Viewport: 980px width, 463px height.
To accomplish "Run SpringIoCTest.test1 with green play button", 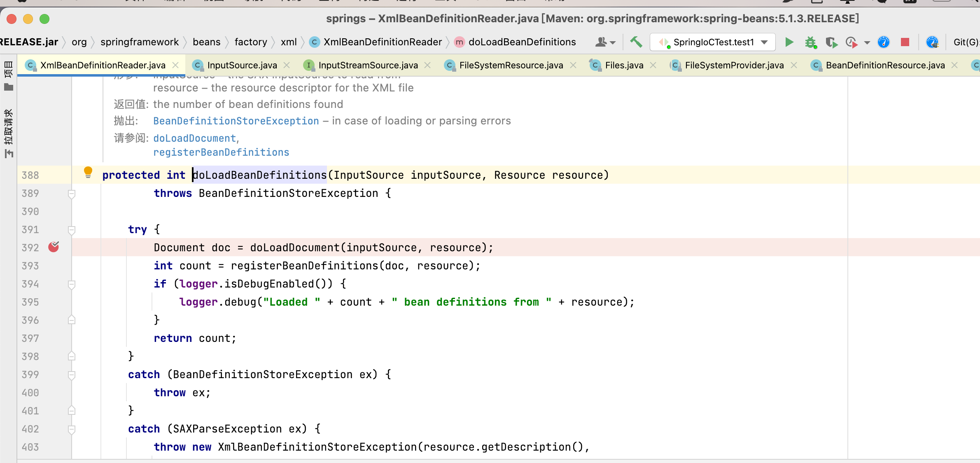I will click(x=789, y=42).
